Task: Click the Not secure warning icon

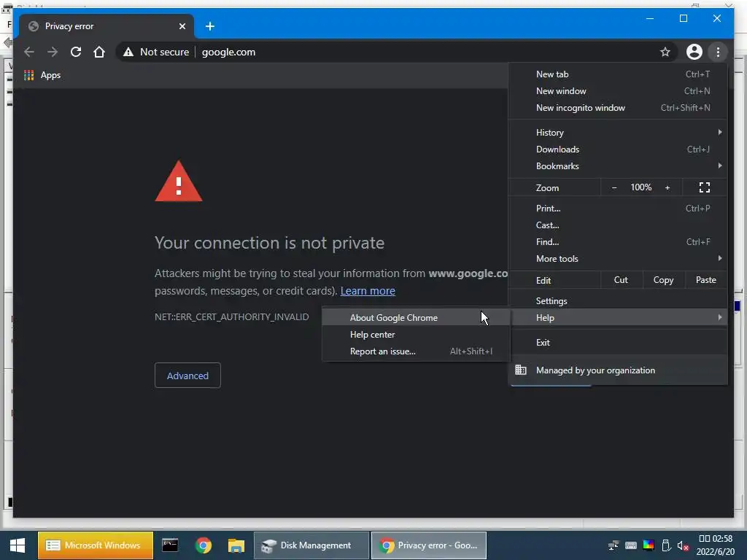Action: 128,52
